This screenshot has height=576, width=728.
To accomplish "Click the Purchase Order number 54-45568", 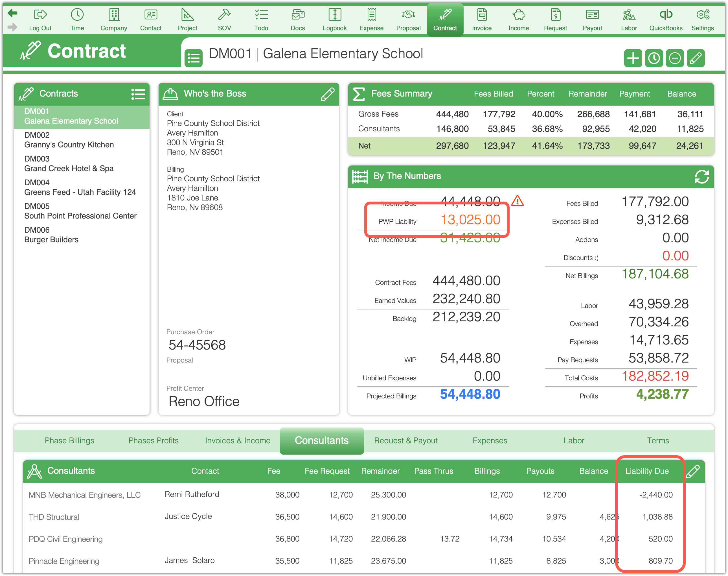I will coord(197,345).
